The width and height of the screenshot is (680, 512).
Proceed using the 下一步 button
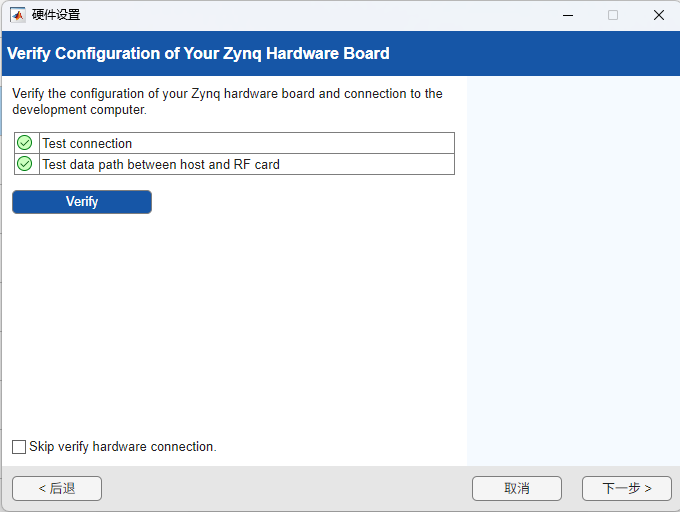coord(627,489)
